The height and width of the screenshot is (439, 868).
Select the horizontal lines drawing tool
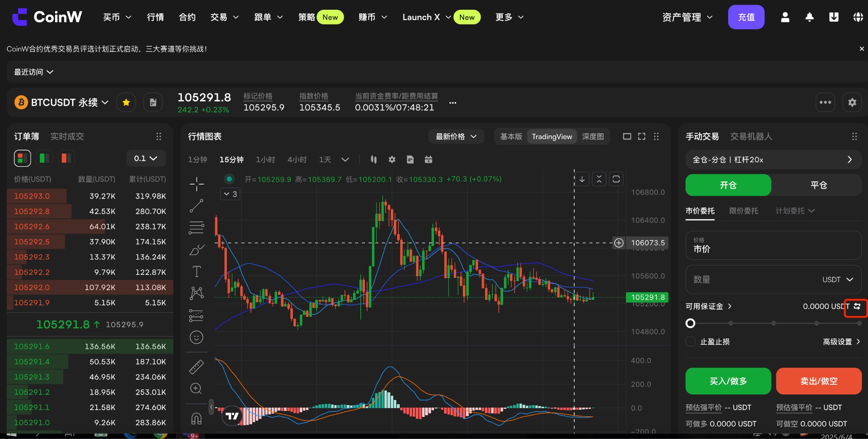click(197, 228)
